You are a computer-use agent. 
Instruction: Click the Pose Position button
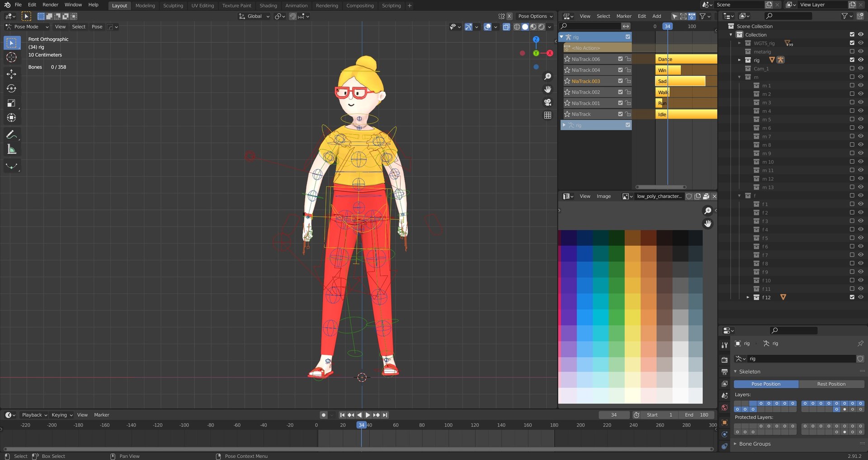[x=766, y=384]
